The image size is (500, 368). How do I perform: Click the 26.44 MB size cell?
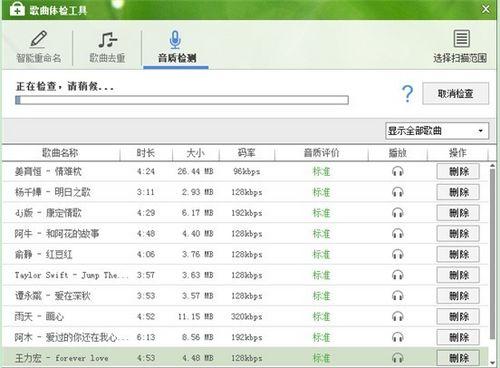point(195,172)
